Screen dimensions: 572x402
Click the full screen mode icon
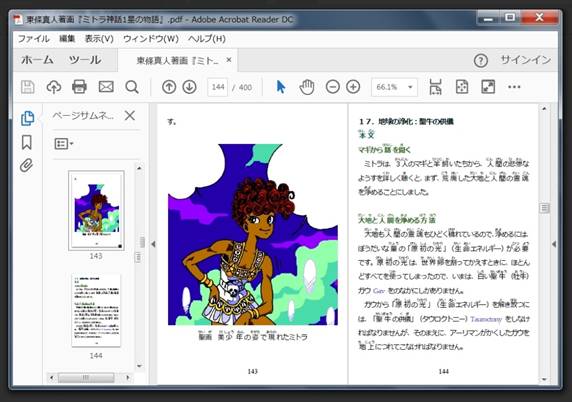click(488, 87)
